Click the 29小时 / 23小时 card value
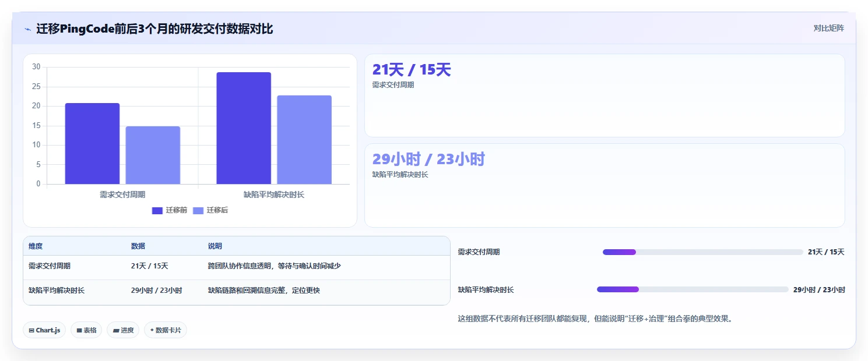The image size is (868, 361). click(x=428, y=159)
